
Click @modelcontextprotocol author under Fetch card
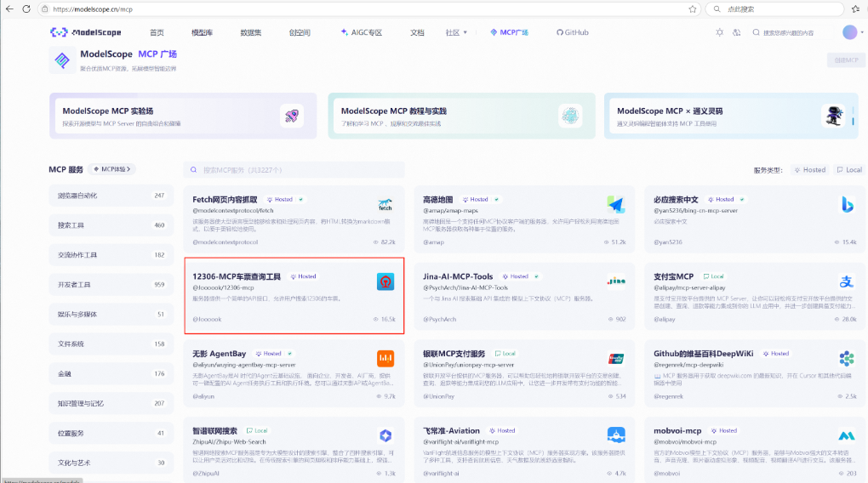(225, 242)
